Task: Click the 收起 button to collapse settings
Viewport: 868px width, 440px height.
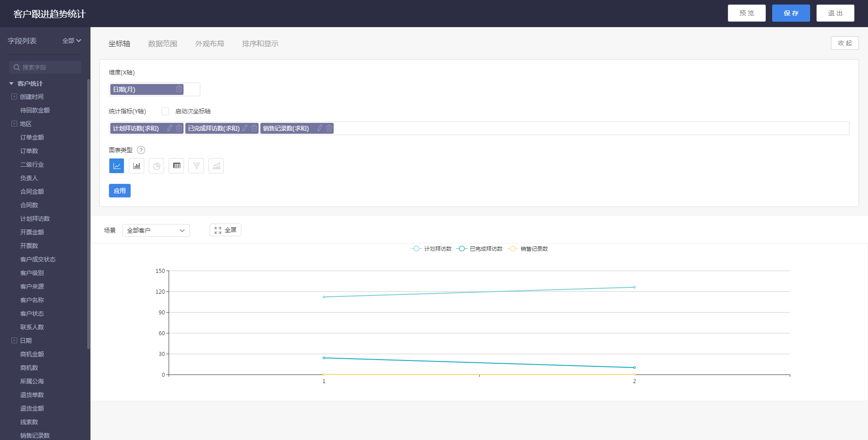Action: coord(845,43)
